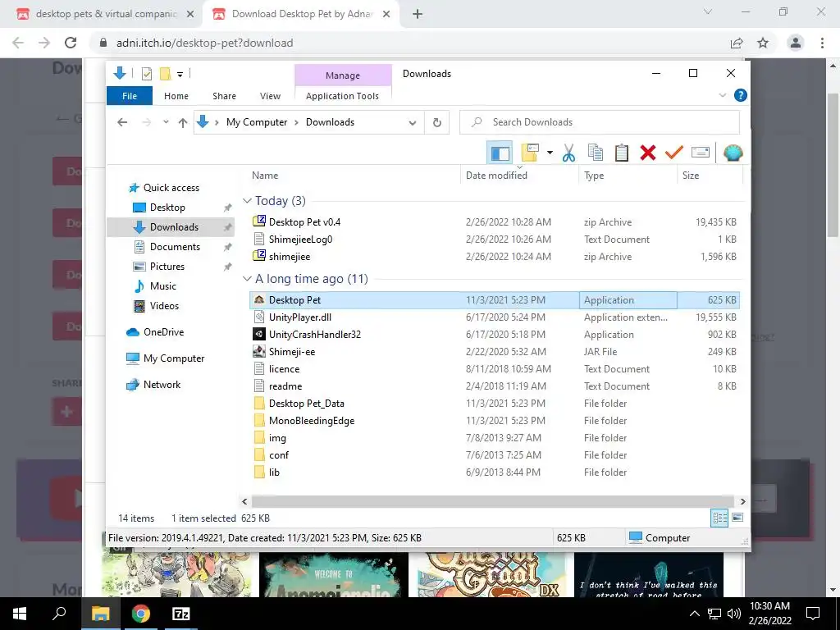Viewport: 840px width, 630px height.
Task: Click the orange checkmark Properties icon
Action: (674, 153)
